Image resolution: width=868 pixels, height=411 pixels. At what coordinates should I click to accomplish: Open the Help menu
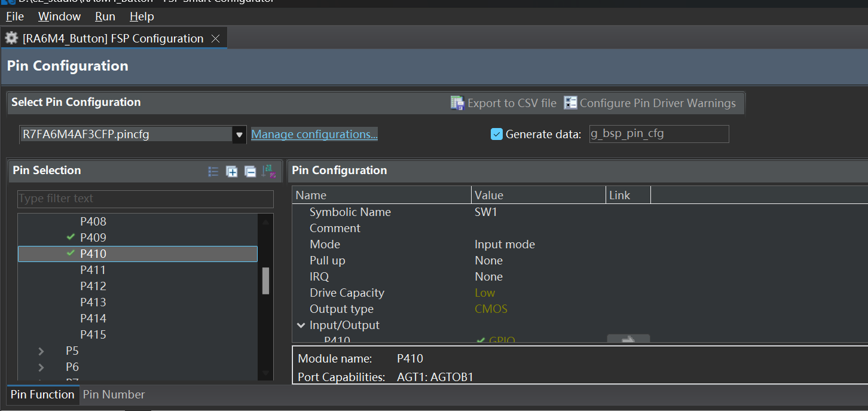pos(142,16)
